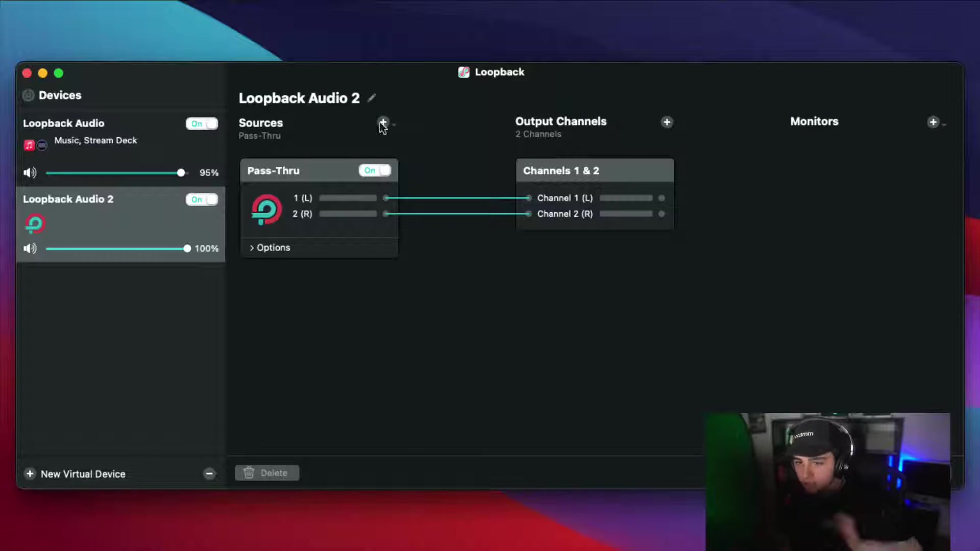Click the 2 Channels subtitle

538,134
